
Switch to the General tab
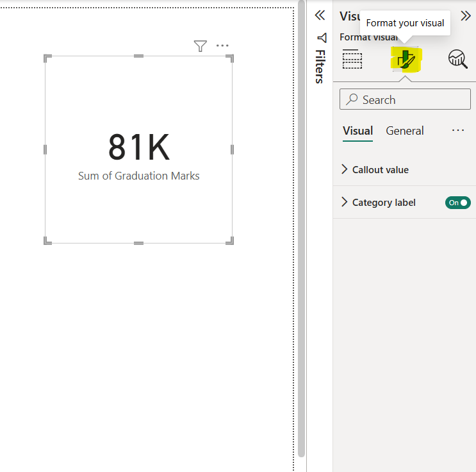coord(404,131)
